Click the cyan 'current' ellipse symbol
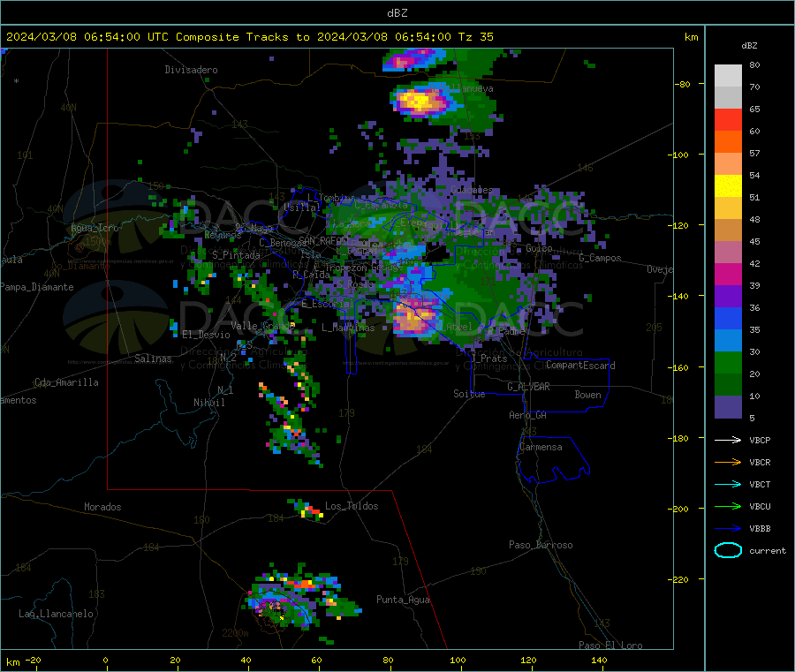The width and height of the screenshot is (795, 672). (728, 550)
